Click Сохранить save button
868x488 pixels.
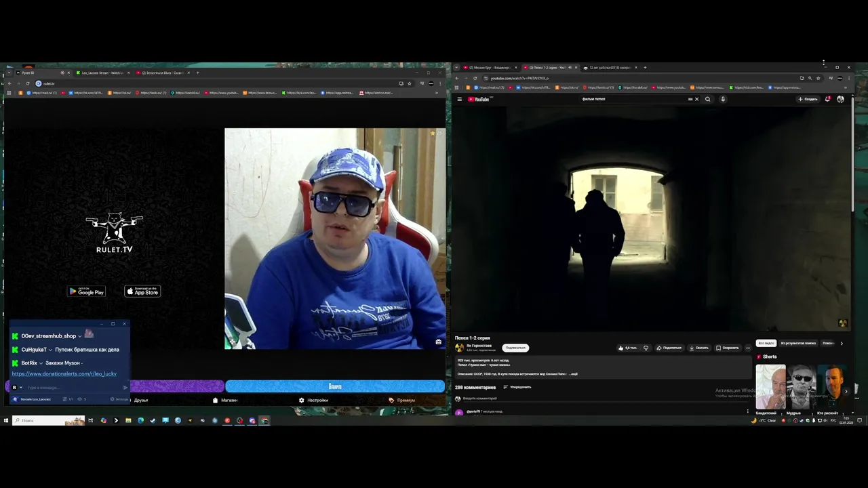coord(728,348)
